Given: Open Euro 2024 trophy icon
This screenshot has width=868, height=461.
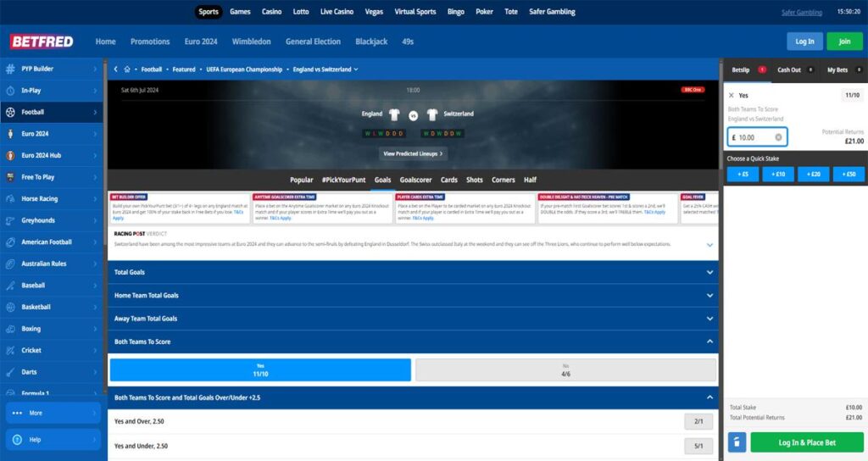Looking at the screenshot, I should pos(10,134).
